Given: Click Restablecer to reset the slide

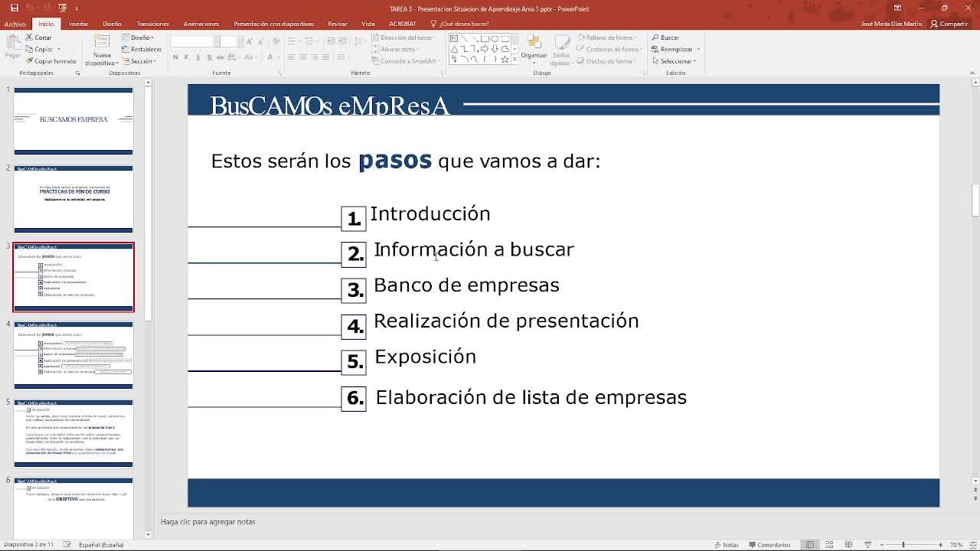Looking at the screenshot, I should (x=141, y=49).
